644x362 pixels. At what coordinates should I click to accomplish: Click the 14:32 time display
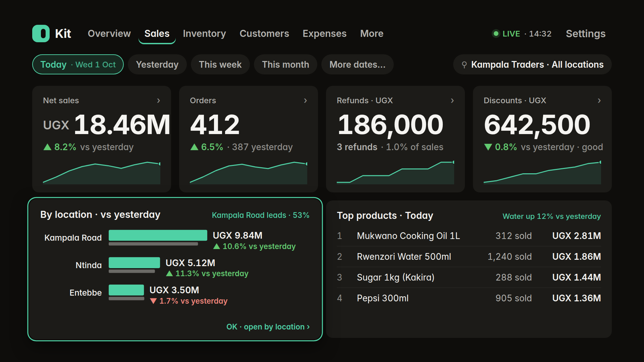(x=540, y=34)
